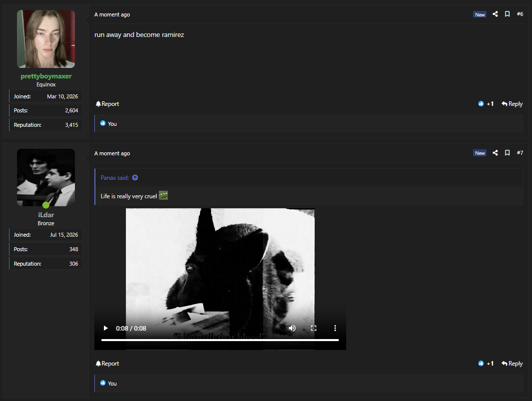The image size is (532, 401).
Task: Mute the video volume
Action: point(292,328)
